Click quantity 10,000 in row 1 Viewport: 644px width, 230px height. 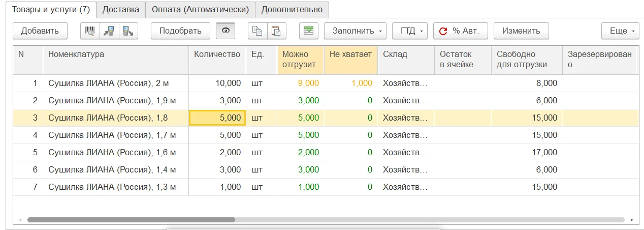pyautogui.click(x=217, y=83)
